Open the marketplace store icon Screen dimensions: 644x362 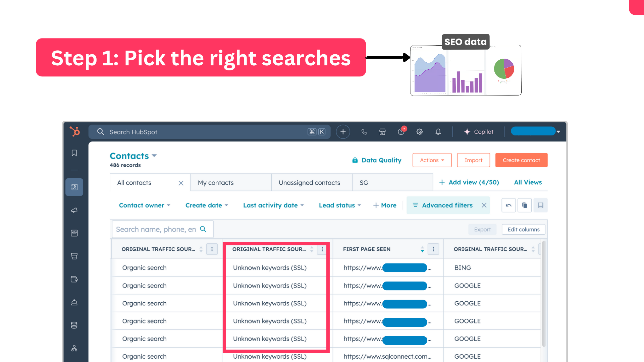point(382,132)
